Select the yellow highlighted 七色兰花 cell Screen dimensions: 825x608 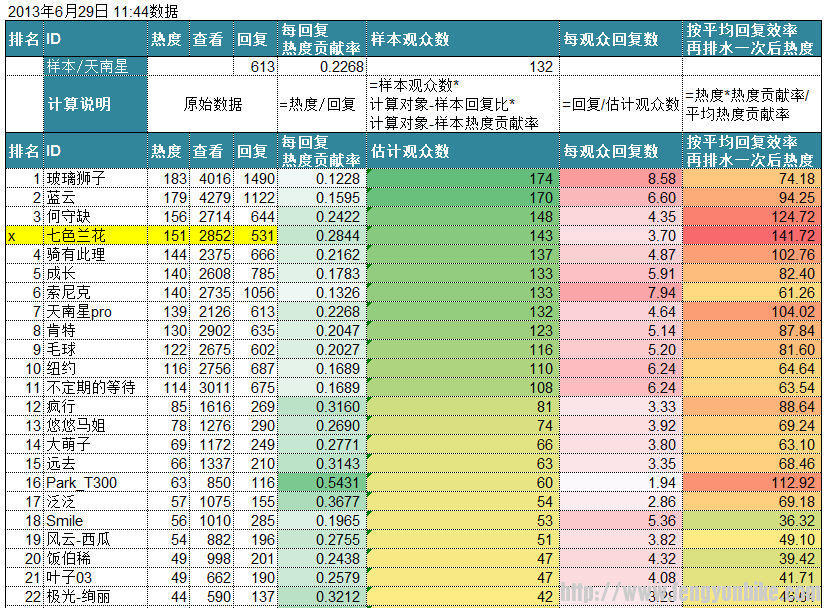[x=95, y=236]
